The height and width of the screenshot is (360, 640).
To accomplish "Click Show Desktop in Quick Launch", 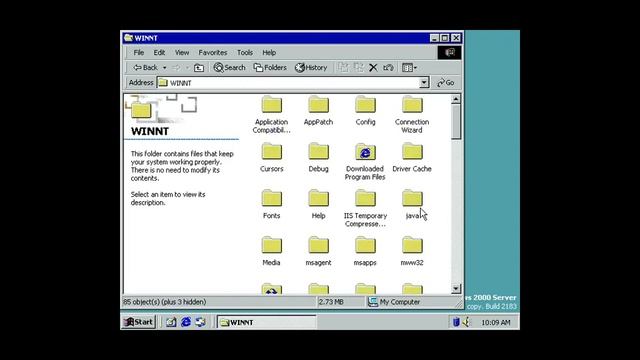I will [x=171, y=322].
